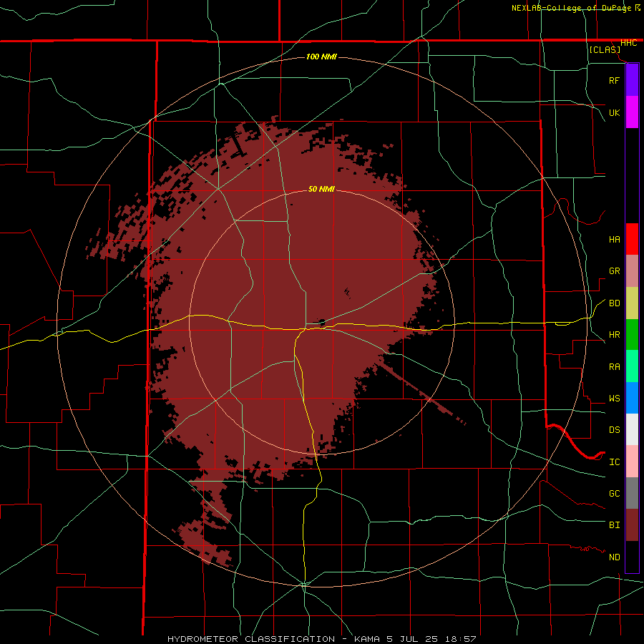Viewport: 644px width, 644px height.
Task: Click the white DS legend color block
Action: [632, 429]
